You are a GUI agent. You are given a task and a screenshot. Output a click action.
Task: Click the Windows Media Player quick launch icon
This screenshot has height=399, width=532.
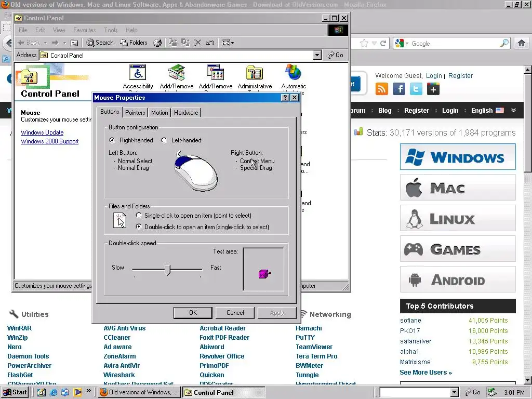[x=77, y=392]
